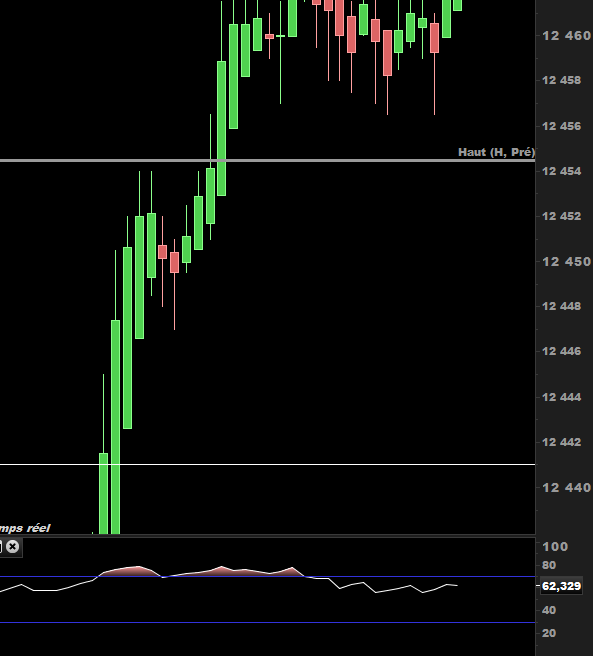Close the RSI indicator panel

click(x=13, y=546)
